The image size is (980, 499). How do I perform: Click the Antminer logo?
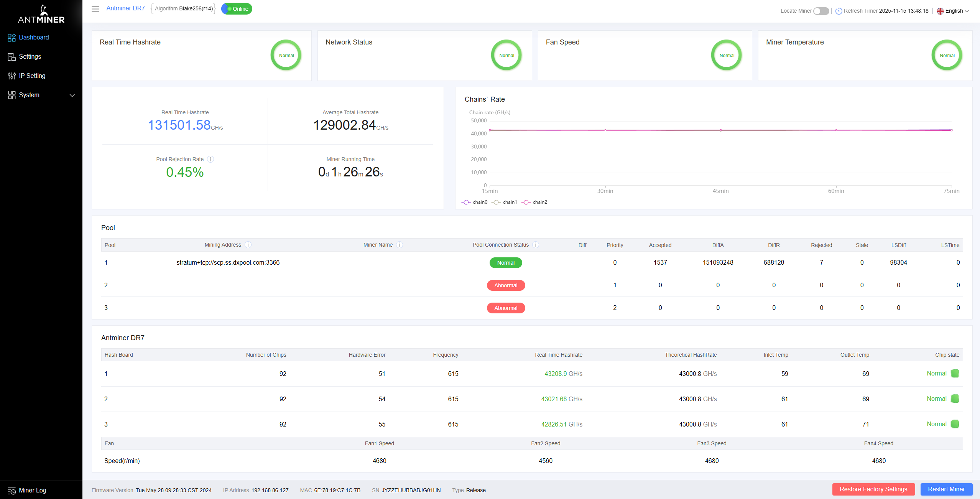click(41, 14)
